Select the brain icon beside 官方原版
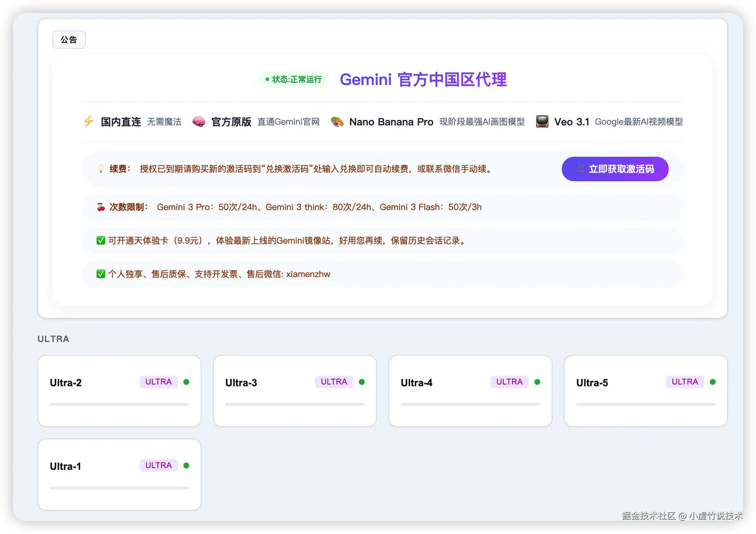The image size is (756, 534). tap(199, 122)
